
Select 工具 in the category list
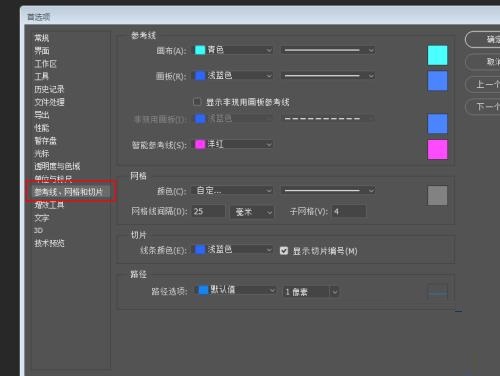pyautogui.click(x=42, y=76)
